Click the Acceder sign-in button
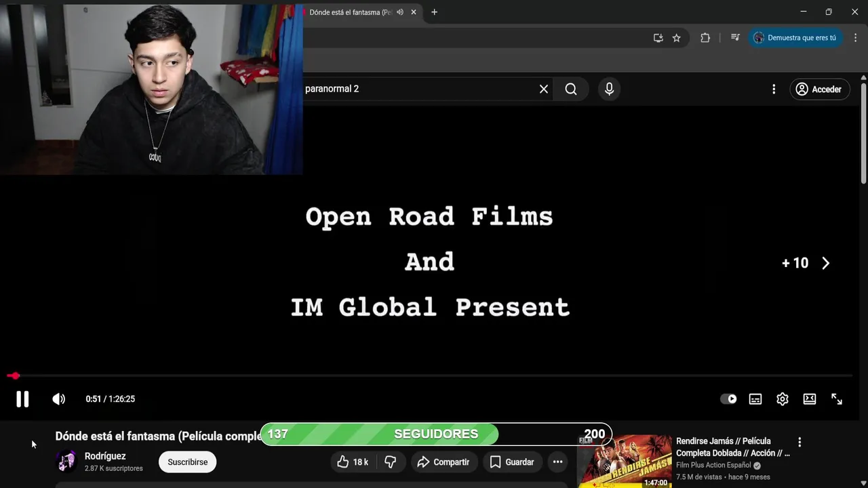 coord(819,89)
